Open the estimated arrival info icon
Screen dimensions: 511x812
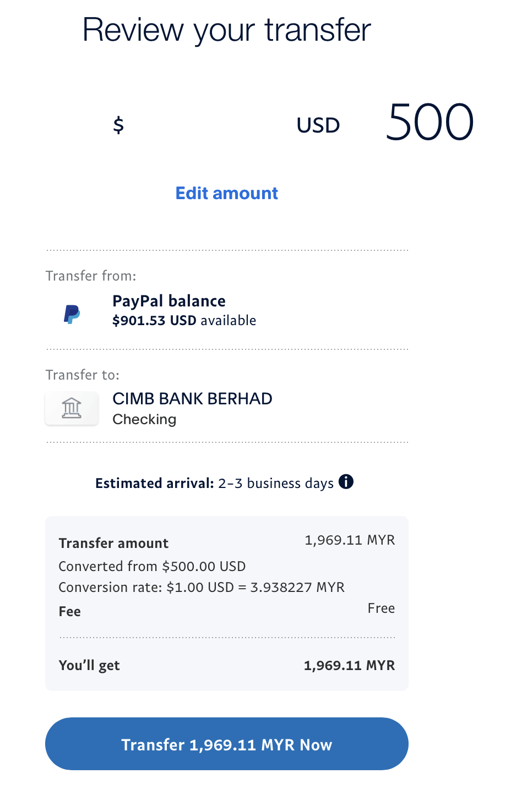coord(346,482)
